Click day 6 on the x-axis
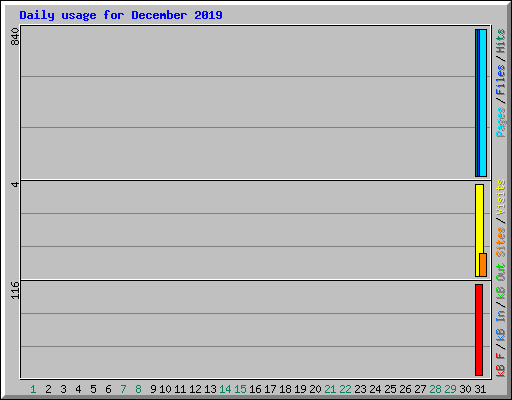 108,389
